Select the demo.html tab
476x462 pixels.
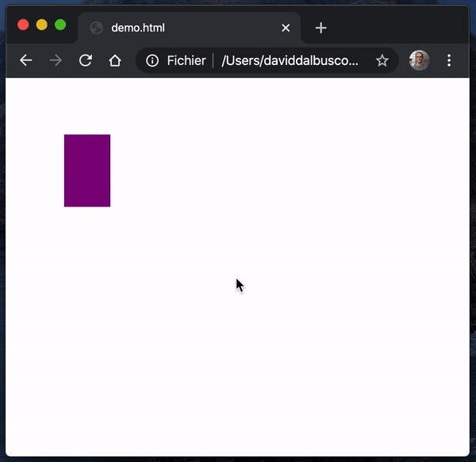point(189,28)
